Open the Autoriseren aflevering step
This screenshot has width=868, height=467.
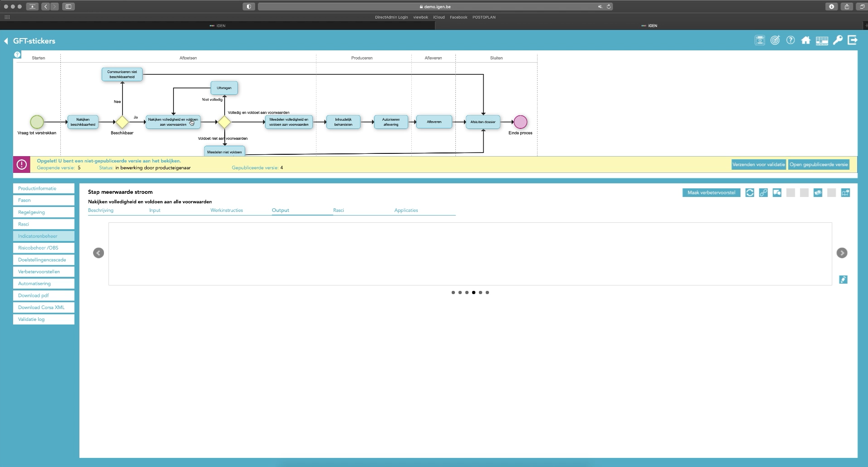tap(391, 122)
